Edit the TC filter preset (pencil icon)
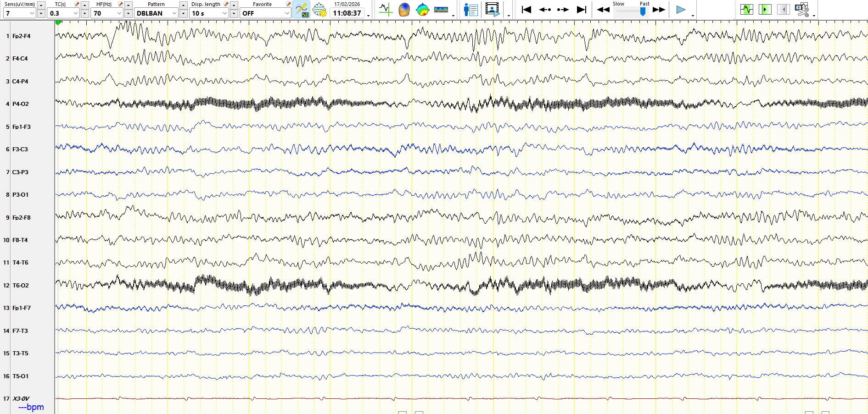Viewport: 868px width, 414px height. point(77,4)
